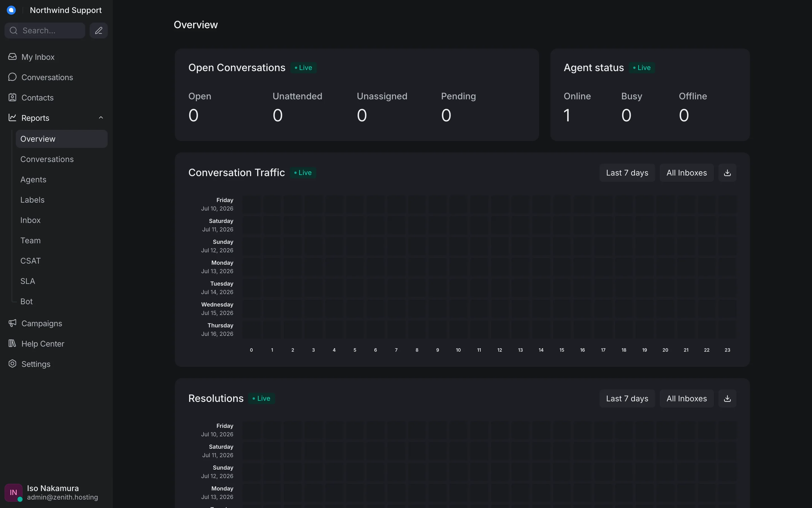Open the Help Center section
Viewport: 812px width, 508px height.
pyautogui.click(x=56, y=344)
